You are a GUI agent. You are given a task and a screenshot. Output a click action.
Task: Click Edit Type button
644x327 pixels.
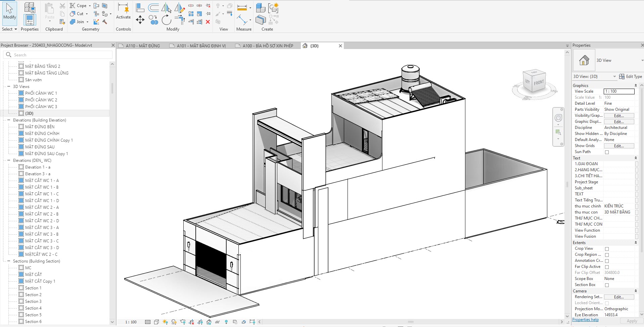630,77
